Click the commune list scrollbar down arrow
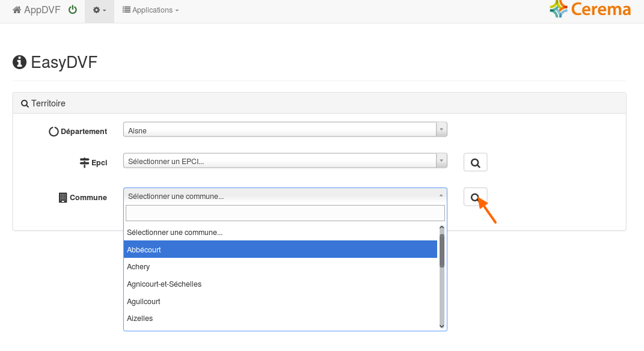644x351 pixels. pyautogui.click(x=442, y=326)
